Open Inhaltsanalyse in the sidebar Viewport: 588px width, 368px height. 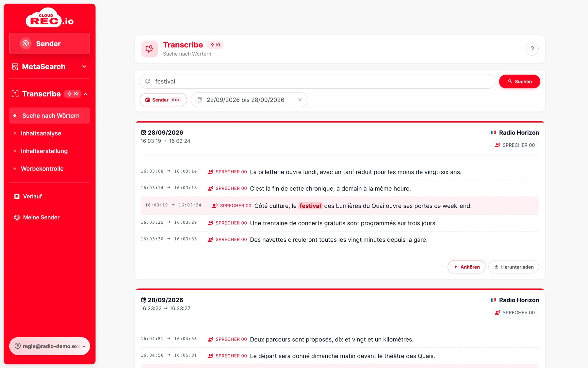coord(41,133)
